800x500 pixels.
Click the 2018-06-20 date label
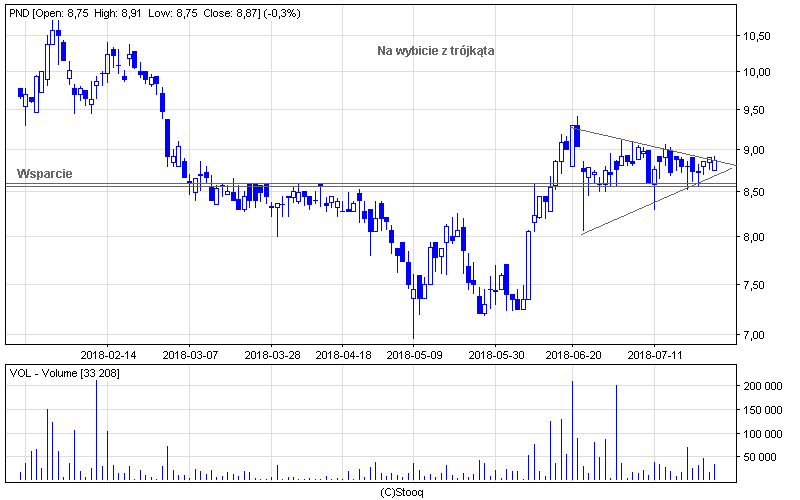573,355
